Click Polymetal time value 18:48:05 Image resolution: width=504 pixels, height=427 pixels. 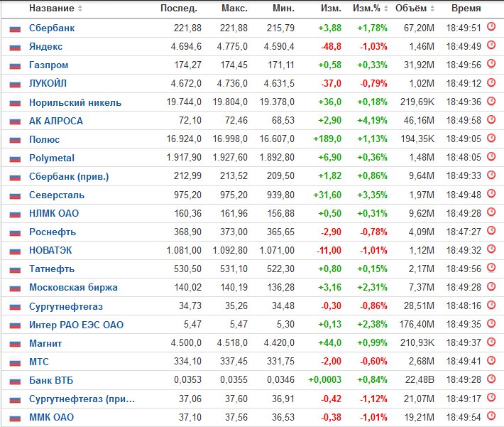tap(464, 158)
